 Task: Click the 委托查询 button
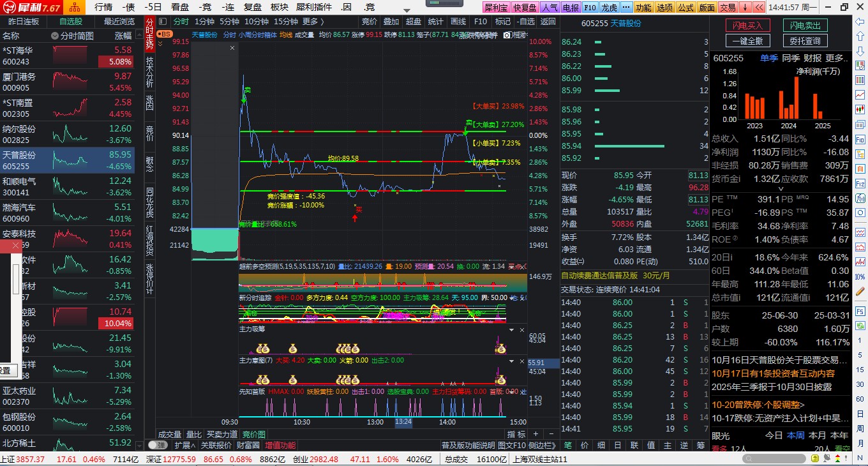click(x=805, y=41)
